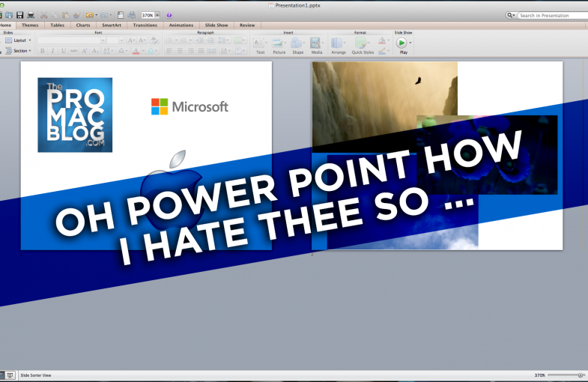
Task: Click the Print icon in toolbar
Action: coord(31,15)
